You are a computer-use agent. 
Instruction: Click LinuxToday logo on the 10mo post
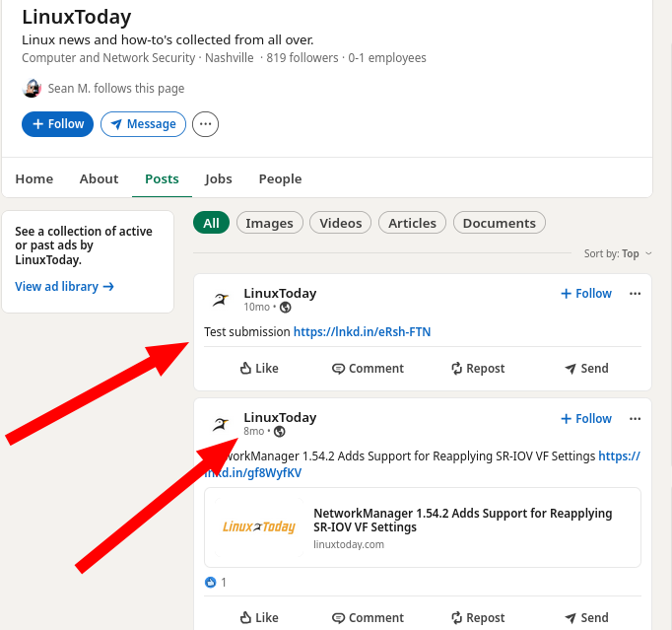coord(221,300)
